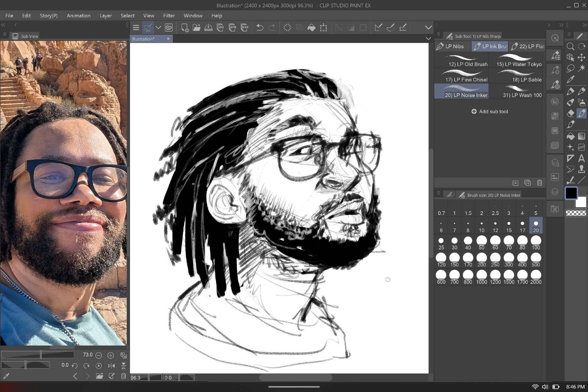Toggle transparent color swatch
Screen dimensions: 588x392
(x=576, y=213)
